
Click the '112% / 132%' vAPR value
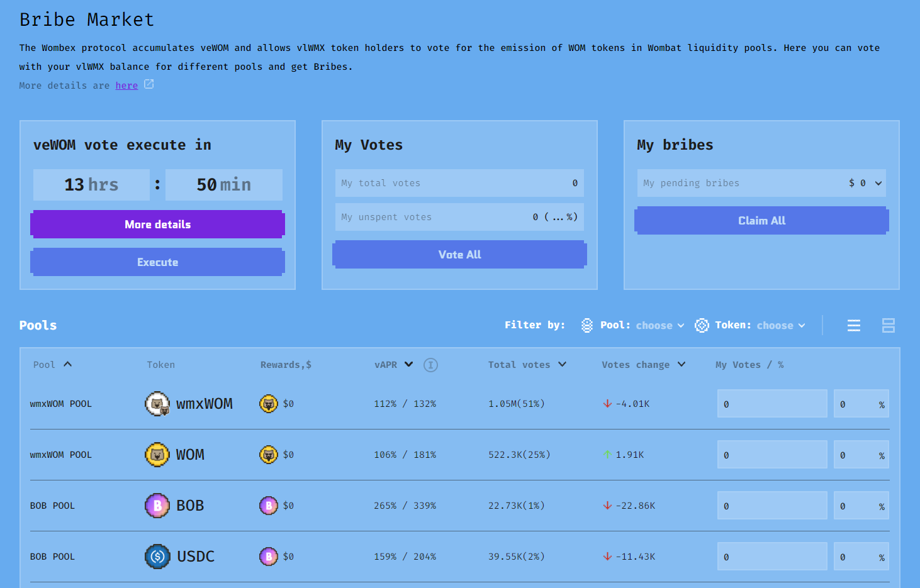(405, 404)
